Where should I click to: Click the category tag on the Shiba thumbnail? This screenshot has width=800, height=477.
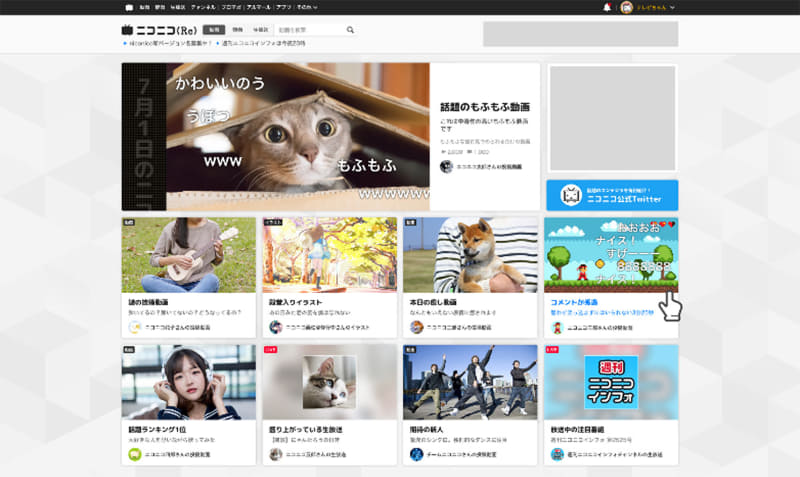coord(411,223)
